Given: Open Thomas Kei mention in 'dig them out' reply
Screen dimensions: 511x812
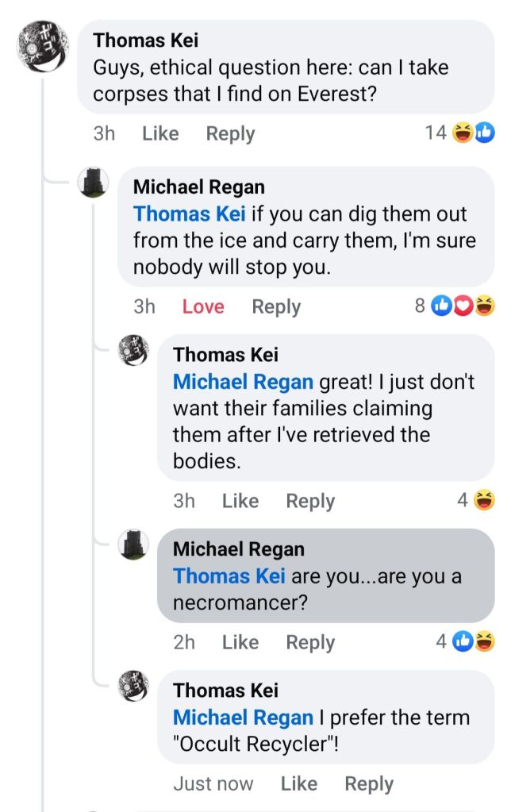Looking at the screenshot, I should pos(190,214).
